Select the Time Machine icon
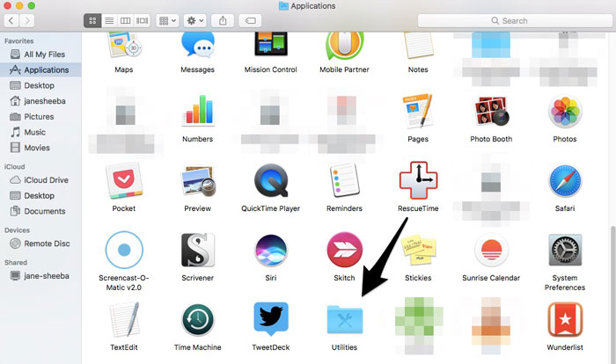The image size is (616, 364). pyautogui.click(x=198, y=321)
